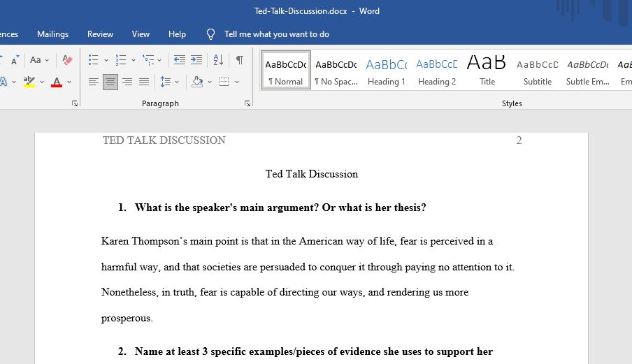Apply the Heading 2 style
The image size is (632, 364).
(437, 70)
